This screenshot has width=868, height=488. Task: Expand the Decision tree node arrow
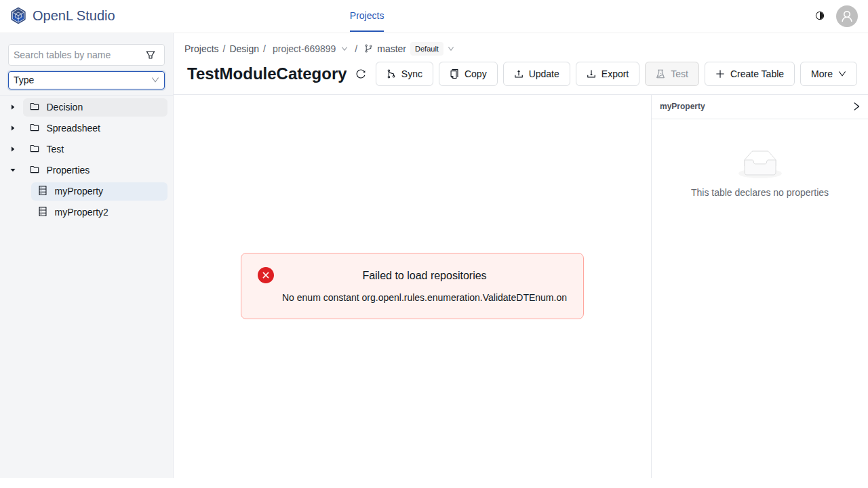point(13,107)
